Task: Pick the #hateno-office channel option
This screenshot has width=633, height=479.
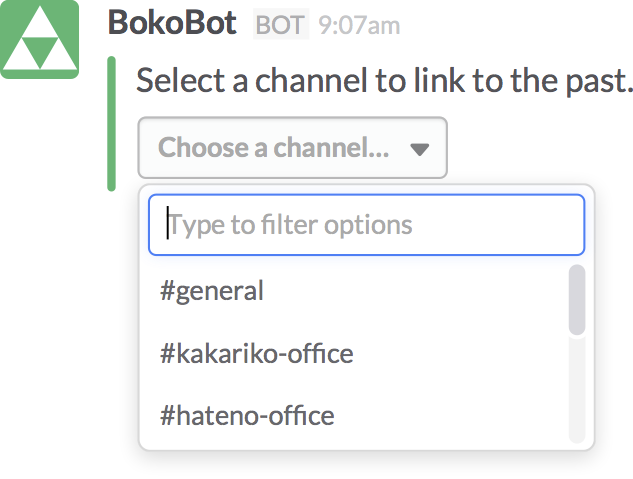Action: (x=246, y=414)
